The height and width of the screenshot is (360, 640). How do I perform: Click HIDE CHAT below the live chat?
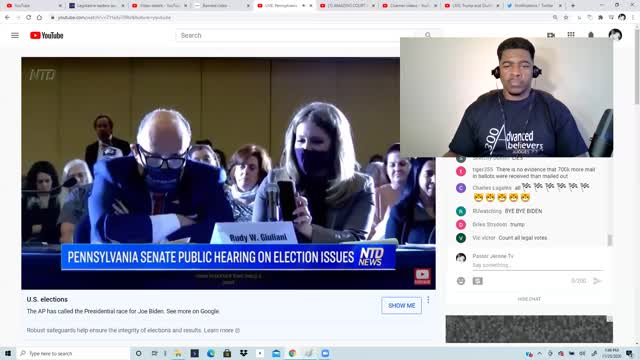(529, 299)
